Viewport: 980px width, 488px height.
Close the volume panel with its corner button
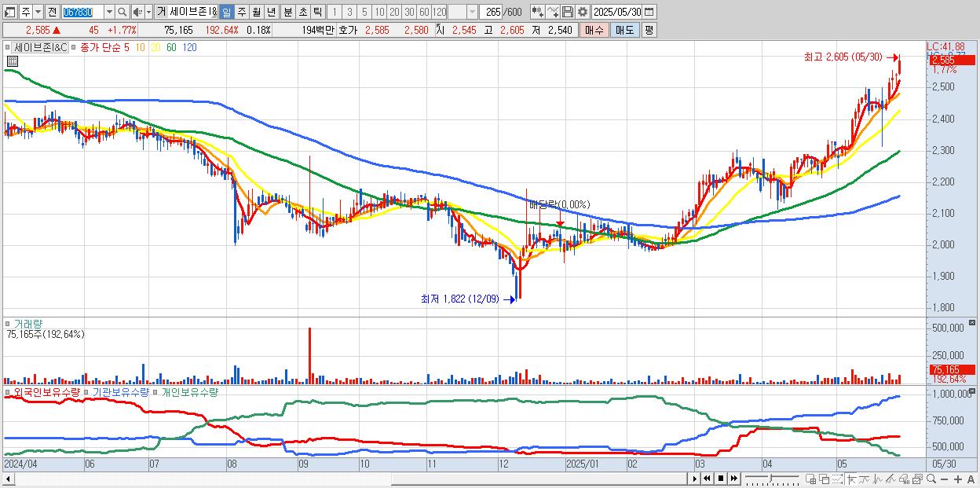[973, 323]
